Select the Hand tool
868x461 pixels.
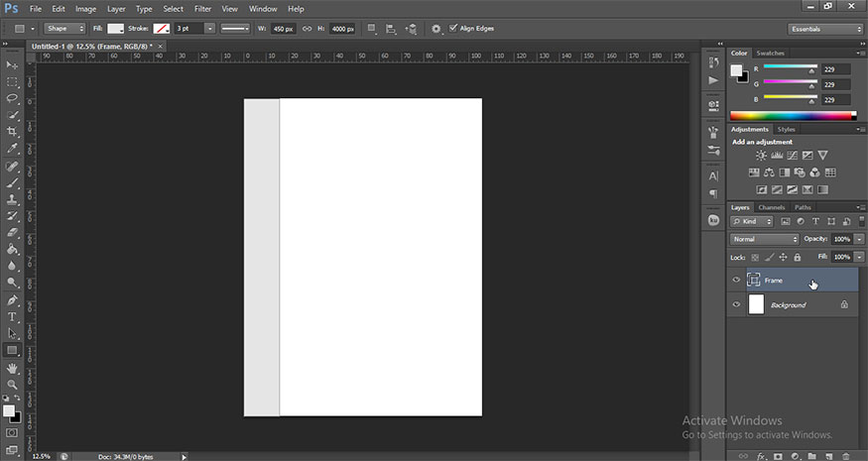pos(12,368)
